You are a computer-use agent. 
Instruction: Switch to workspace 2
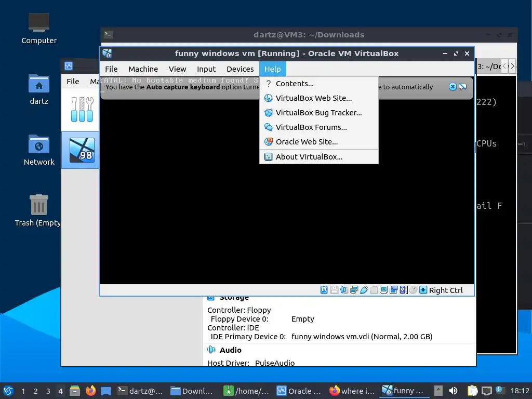[x=36, y=391]
